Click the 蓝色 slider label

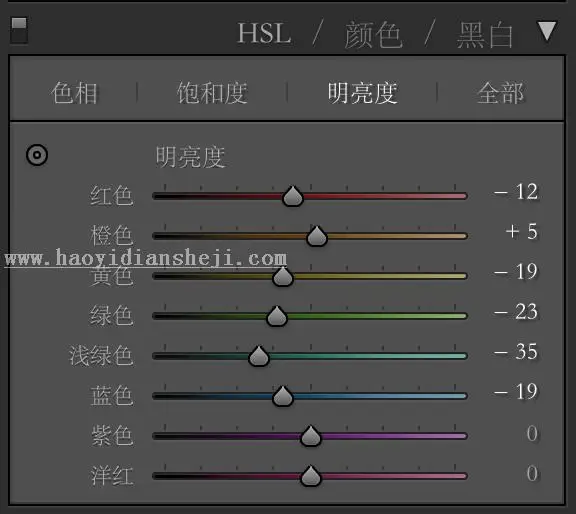(x=112, y=396)
